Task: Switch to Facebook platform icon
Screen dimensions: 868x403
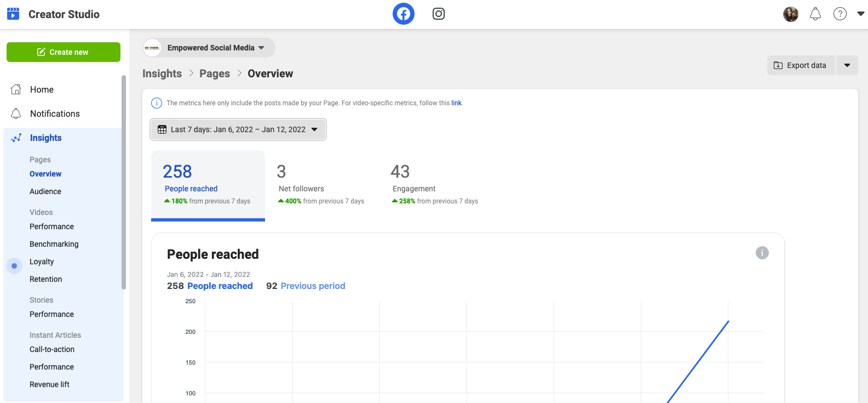Action: [x=404, y=14]
